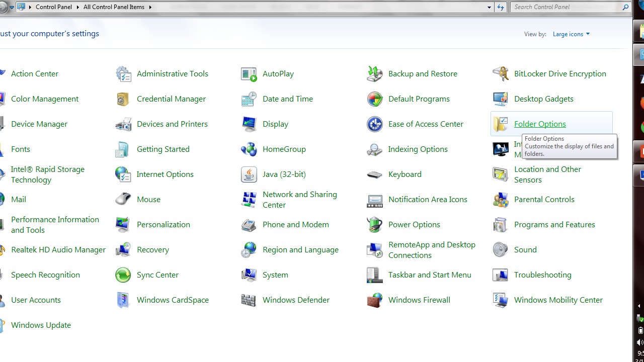Viewport: 644px width, 362px height.
Task: Open the Devices and Printers icon
Action: pyautogui.click(x=123, y=124)
